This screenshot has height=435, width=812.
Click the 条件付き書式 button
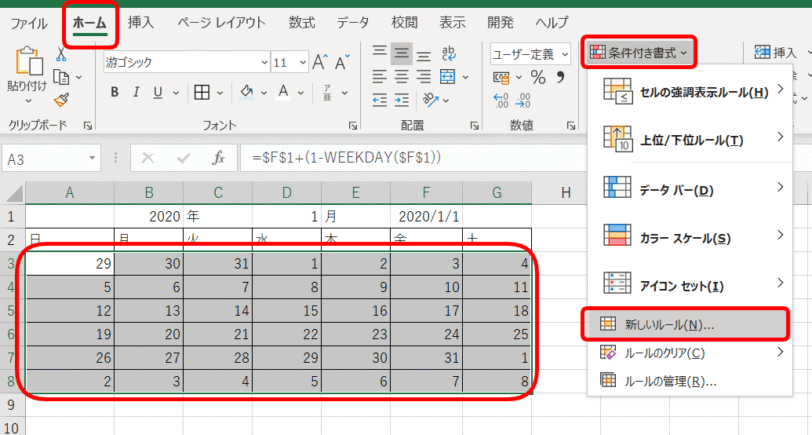tap(639, 52)
